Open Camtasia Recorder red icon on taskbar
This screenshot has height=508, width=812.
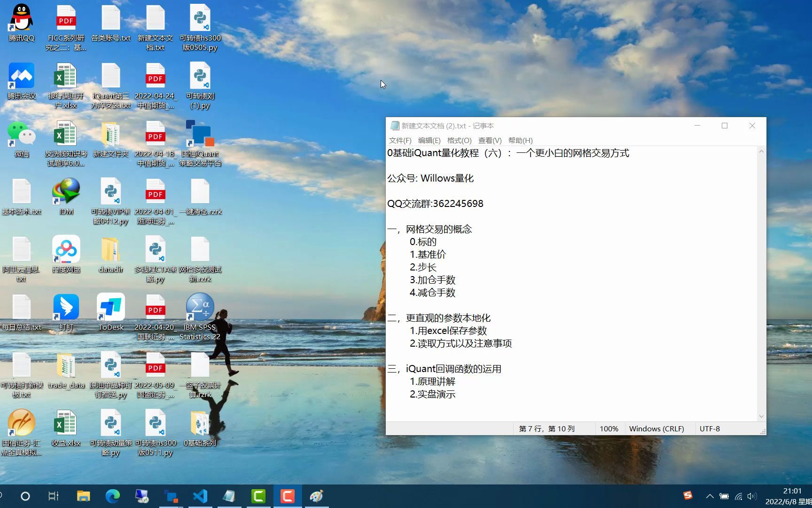tap(288, 496)
